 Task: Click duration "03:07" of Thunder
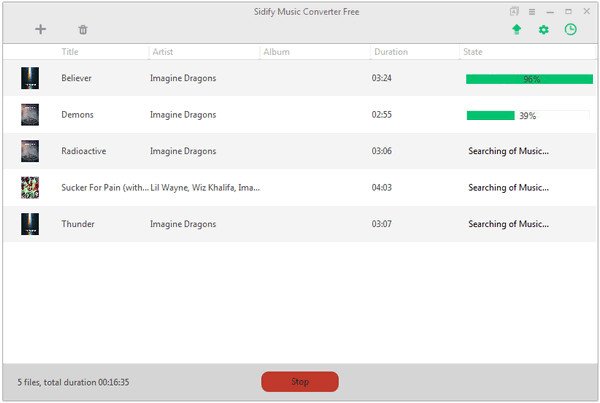[x=382, y=224]
